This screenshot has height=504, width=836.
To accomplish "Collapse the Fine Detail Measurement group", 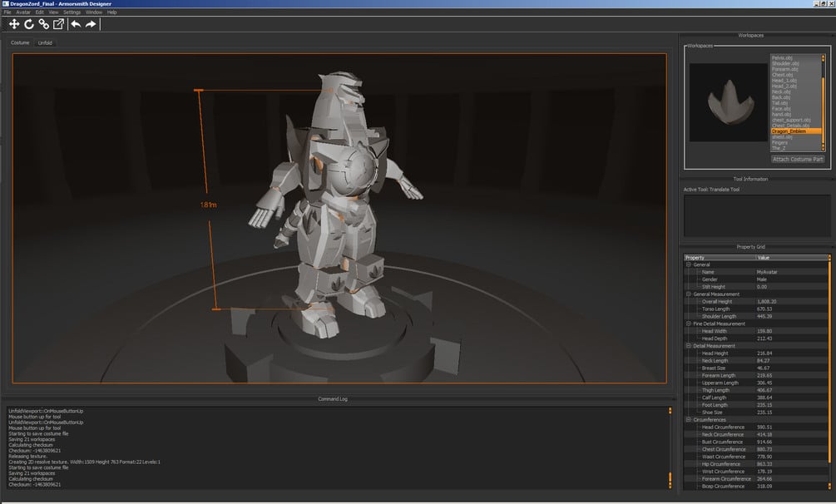I will 688,324.
